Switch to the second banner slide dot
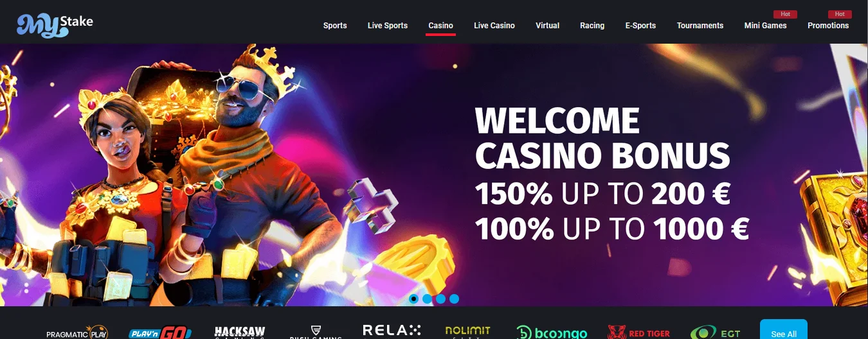868x339 pixels. click(x=427, y=299)
